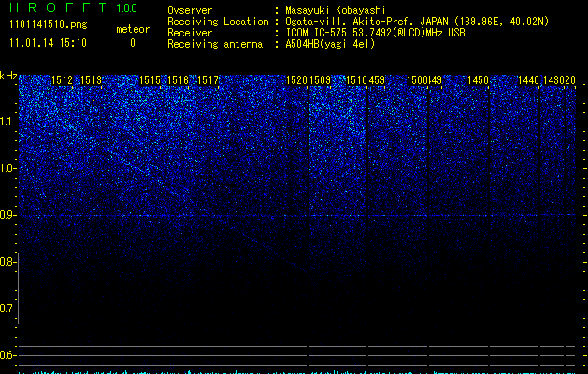Select the 1516 time marker
588x374 pixels.
(179, 80)
